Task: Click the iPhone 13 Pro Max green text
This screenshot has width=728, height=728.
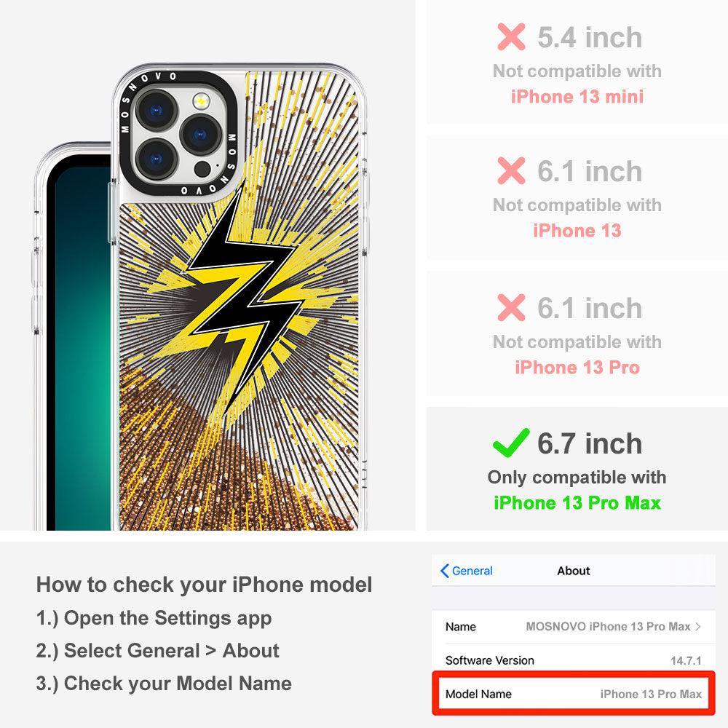Action: [x=577, y=503]
